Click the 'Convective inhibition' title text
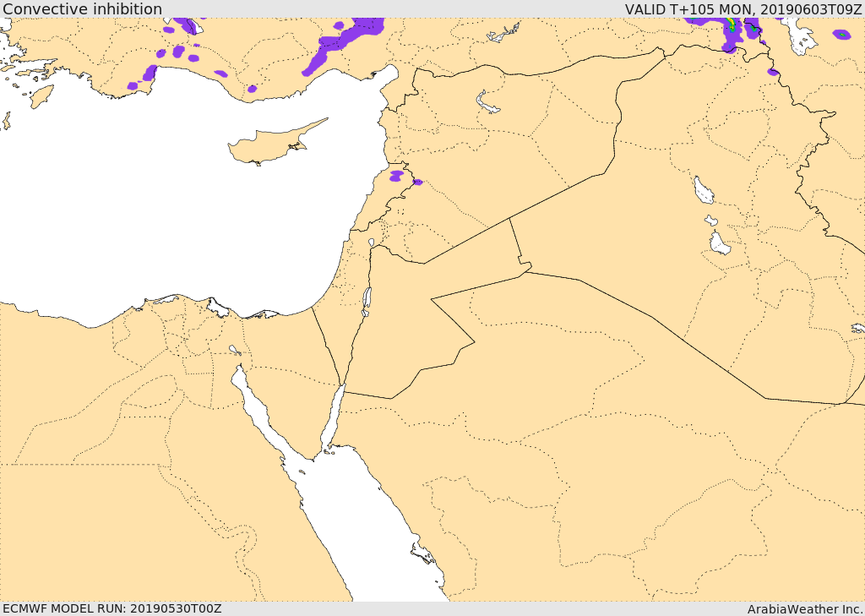This screenshot has width=865, height=616. pos(82,8)
